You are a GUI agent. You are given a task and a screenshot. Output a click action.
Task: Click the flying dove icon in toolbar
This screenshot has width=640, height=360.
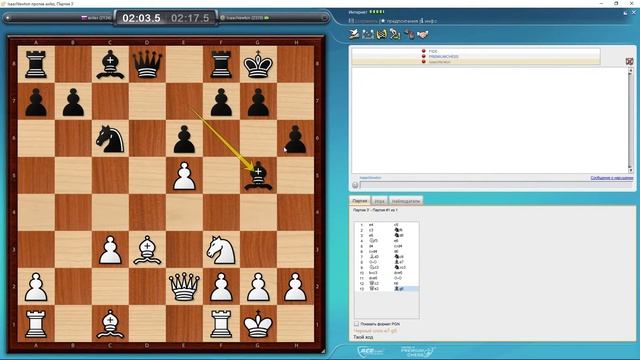354,34
